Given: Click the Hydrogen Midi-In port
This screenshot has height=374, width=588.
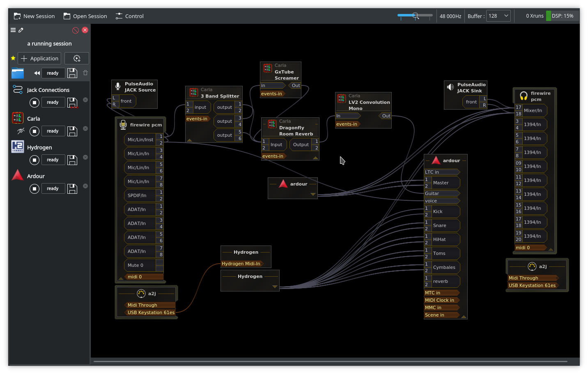Looking at the screenshot, I should coord(241,264).
